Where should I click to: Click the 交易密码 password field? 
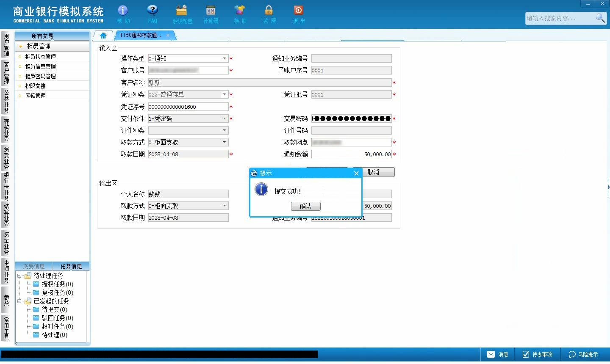pyautogui.click(x=351, y=119)
